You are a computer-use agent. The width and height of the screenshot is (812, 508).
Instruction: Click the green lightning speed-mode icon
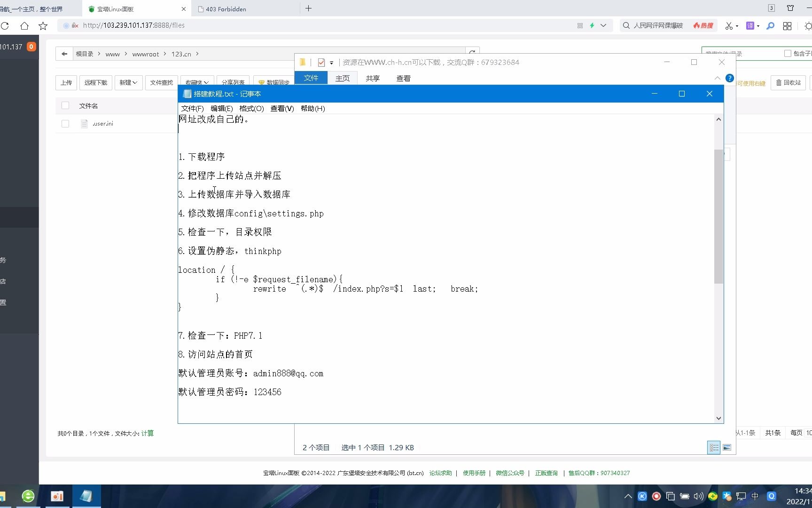(592, 25)
